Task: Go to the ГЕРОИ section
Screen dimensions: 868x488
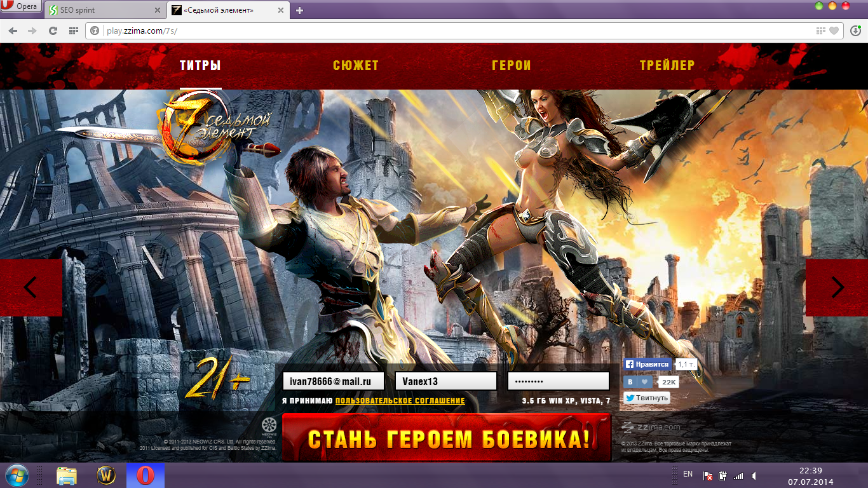Action: 512,65
